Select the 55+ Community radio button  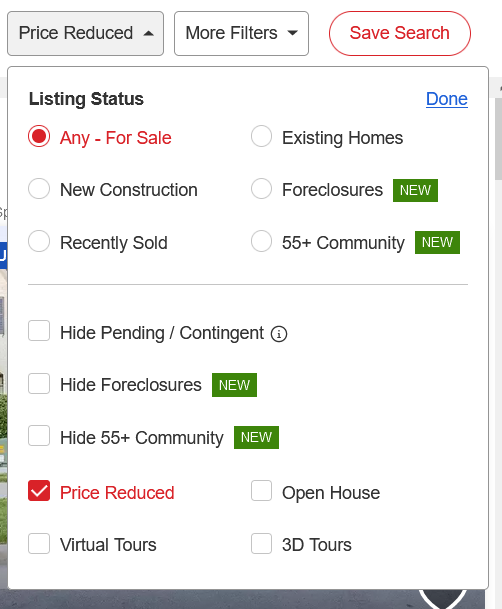coord(261,241)
